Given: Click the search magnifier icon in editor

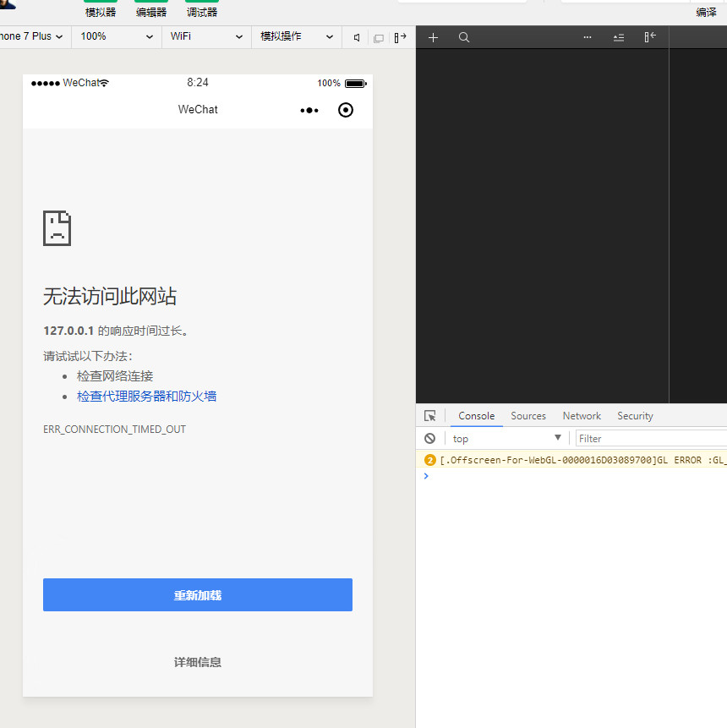Looking at the screenshot, I should pos(464,37).
